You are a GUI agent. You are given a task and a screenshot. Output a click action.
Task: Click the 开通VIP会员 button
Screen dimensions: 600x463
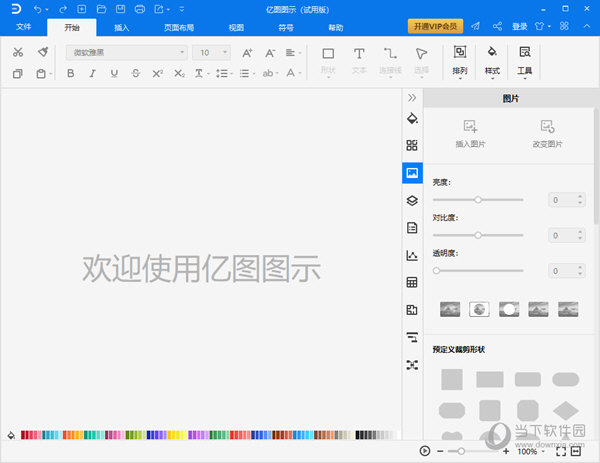tap(435, 26)
